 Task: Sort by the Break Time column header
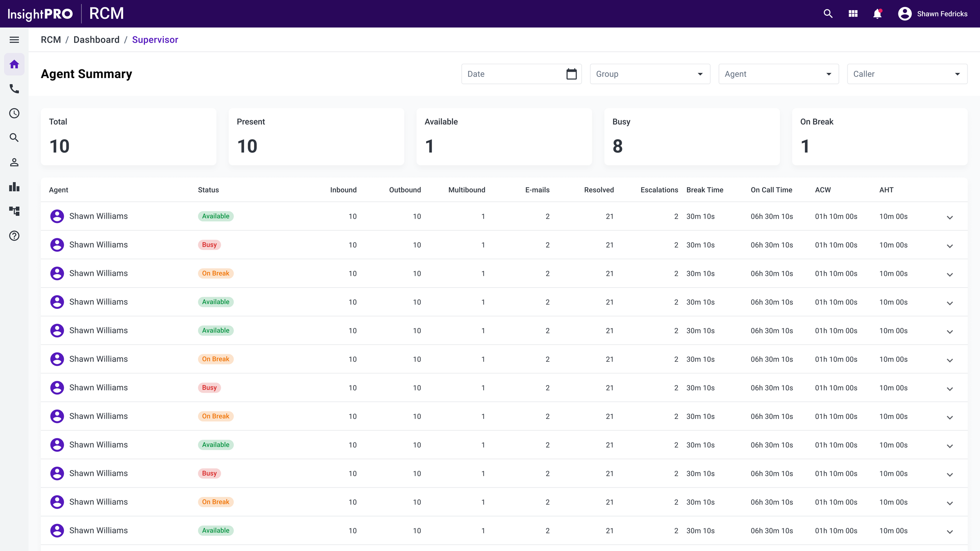click(x=704, y=190)
